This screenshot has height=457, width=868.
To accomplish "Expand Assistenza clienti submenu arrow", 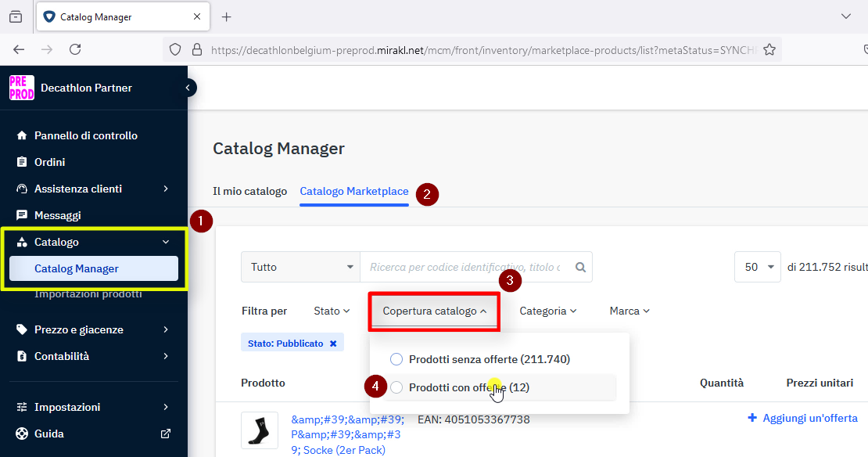I will (x=166, y=189).
